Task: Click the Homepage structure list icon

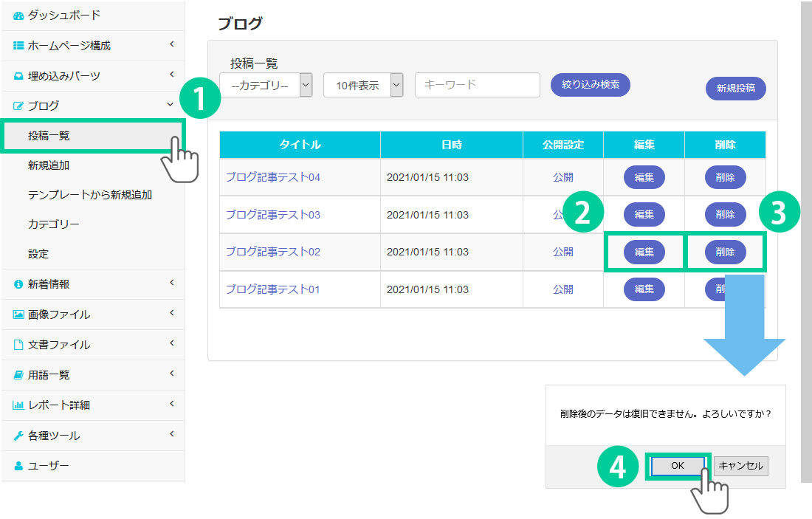Action: coord(18,46)
